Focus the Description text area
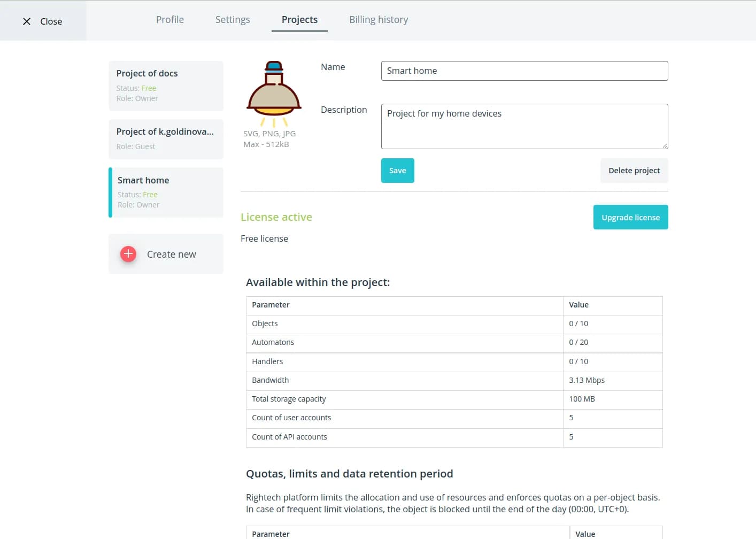Viewport: 756px width, 539px height. (x=524, y=126)
